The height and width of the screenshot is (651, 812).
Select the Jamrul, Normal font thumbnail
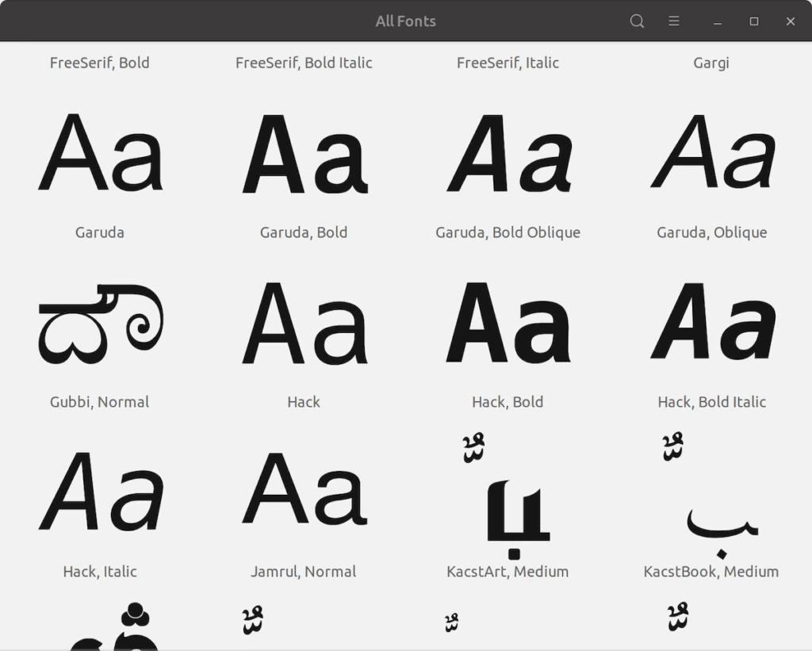tap(304, 493)
